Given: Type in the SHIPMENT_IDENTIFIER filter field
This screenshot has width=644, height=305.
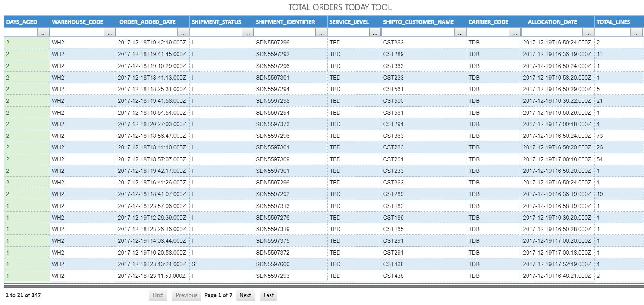Looking at the screenshot, I should pyautogui.click(x=285, y=33).
